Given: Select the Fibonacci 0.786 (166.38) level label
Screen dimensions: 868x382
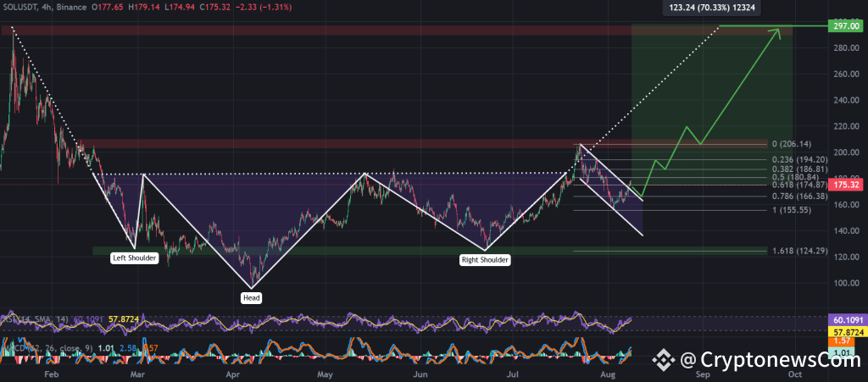Looking at the screenshot, I should [799, 197].
